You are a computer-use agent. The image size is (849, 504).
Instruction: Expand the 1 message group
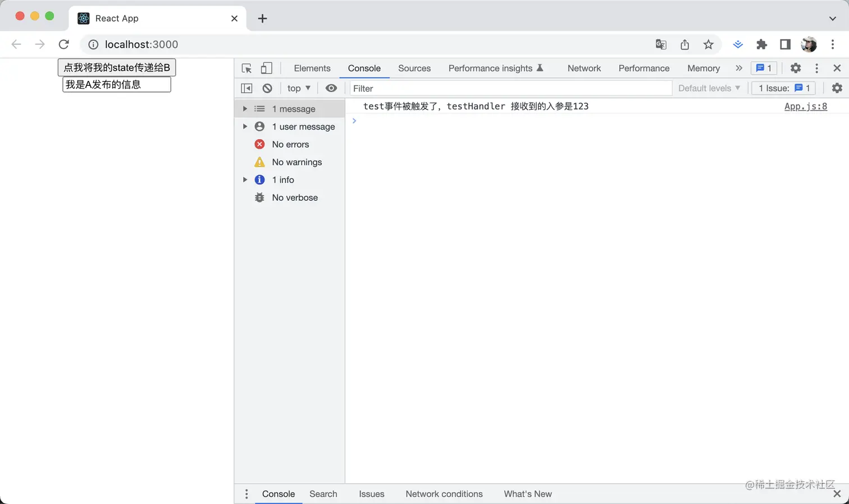point(245,109)
